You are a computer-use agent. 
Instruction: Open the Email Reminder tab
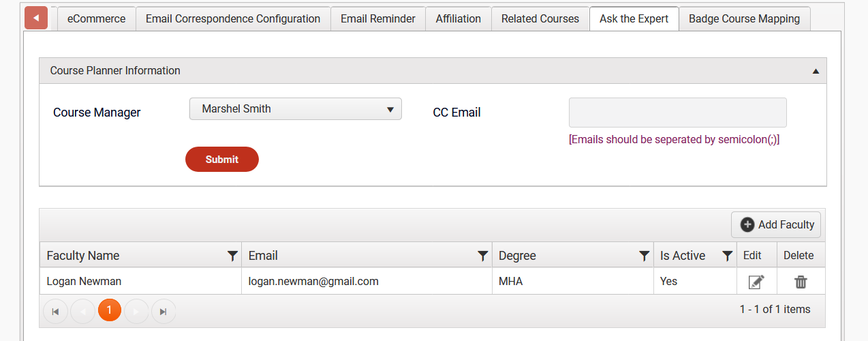coord(378,19)
